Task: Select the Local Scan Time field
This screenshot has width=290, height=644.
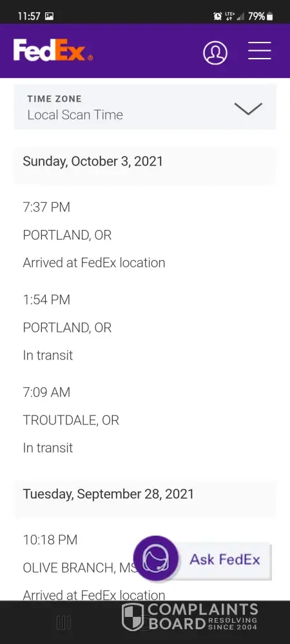Action: 145,107
